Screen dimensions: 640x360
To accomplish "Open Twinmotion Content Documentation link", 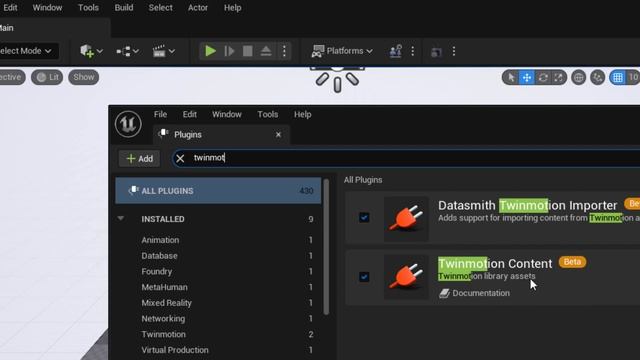I will pos(475,293).
